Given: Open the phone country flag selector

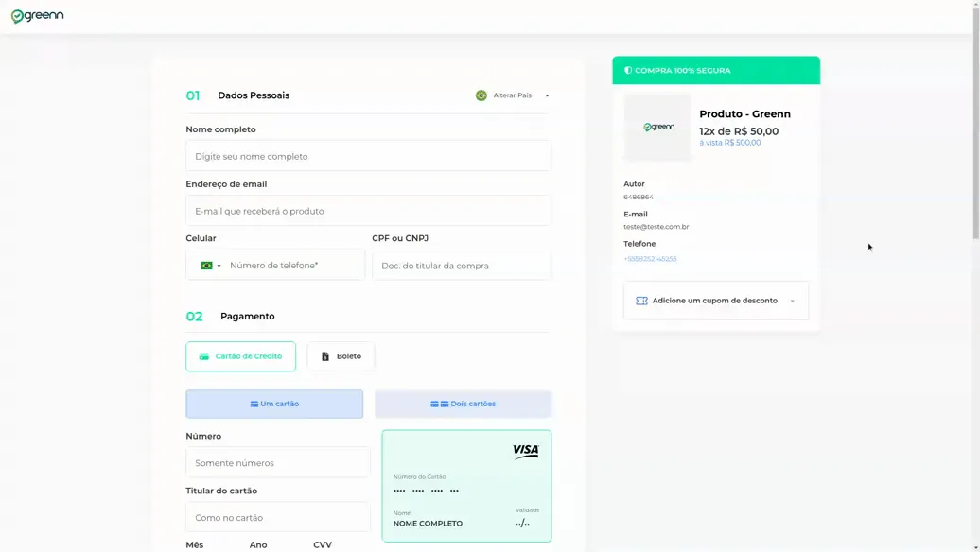Looking at the screenshot, I should click(211, 266).
